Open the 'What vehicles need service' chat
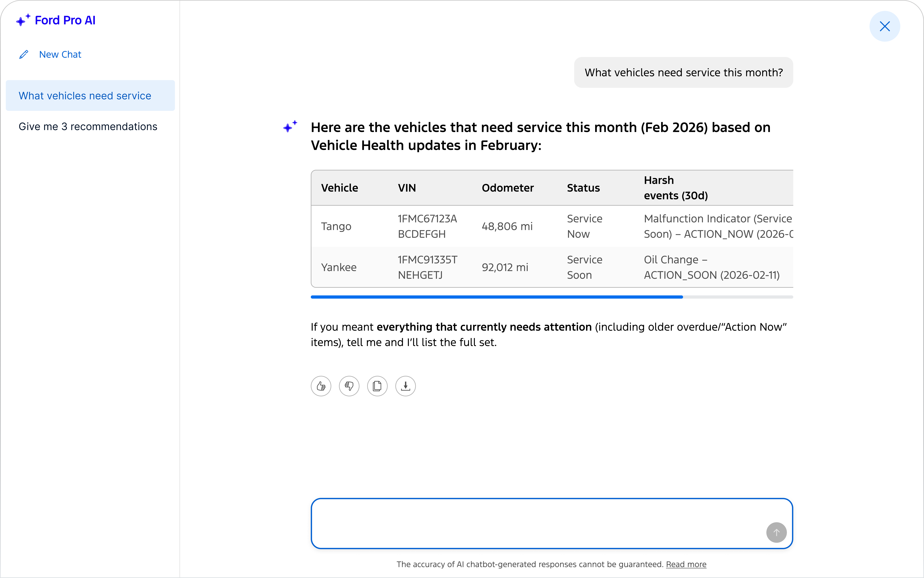 (x=90, y=96)
